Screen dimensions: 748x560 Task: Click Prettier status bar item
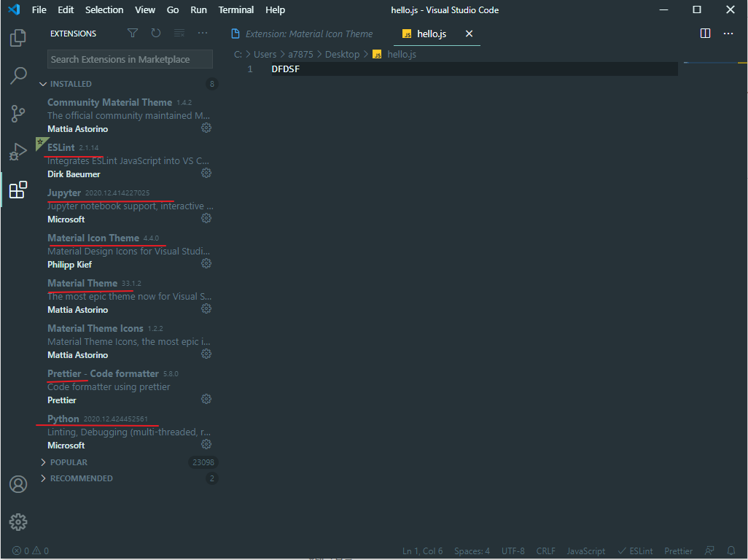click(678, 551)
